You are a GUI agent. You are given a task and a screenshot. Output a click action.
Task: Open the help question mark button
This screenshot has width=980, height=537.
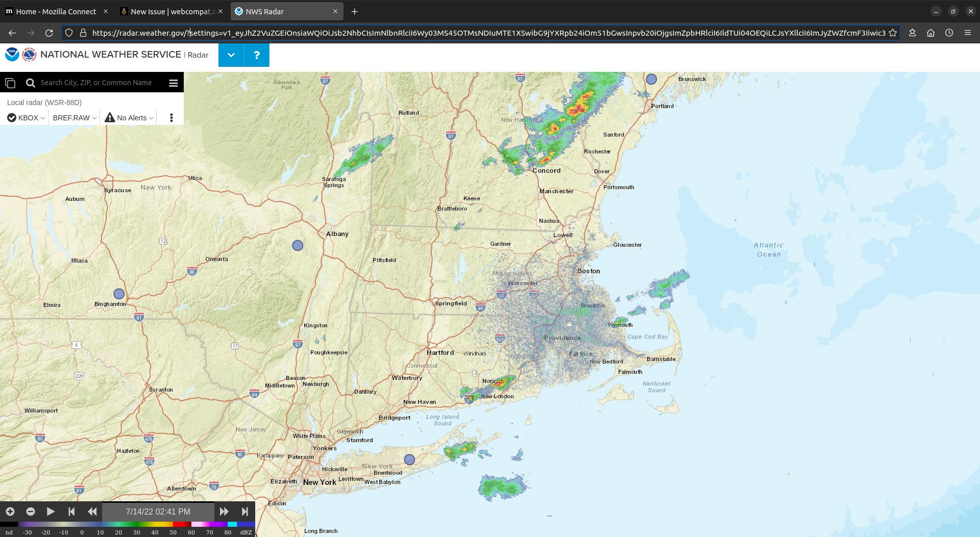[x=256, y=55]
